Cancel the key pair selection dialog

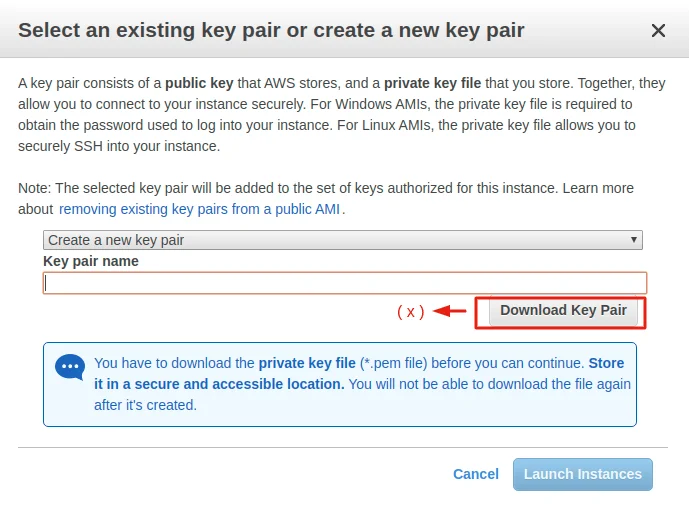click(475, 474)
